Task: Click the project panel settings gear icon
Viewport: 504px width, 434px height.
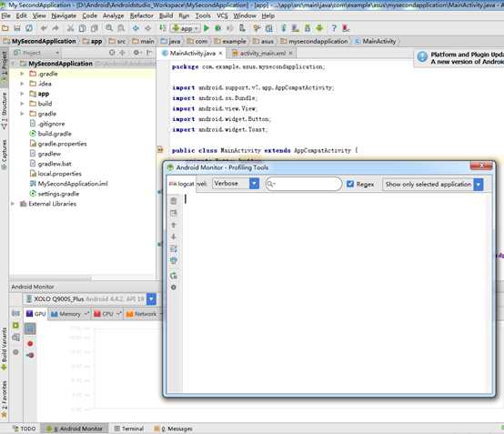Action: click(136, 53)
